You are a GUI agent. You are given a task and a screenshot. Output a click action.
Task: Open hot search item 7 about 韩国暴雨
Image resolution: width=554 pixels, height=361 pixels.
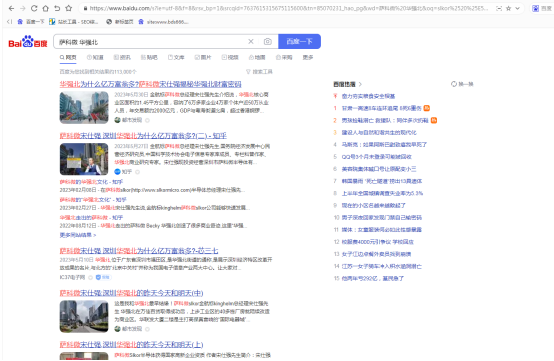click(382, 181)
